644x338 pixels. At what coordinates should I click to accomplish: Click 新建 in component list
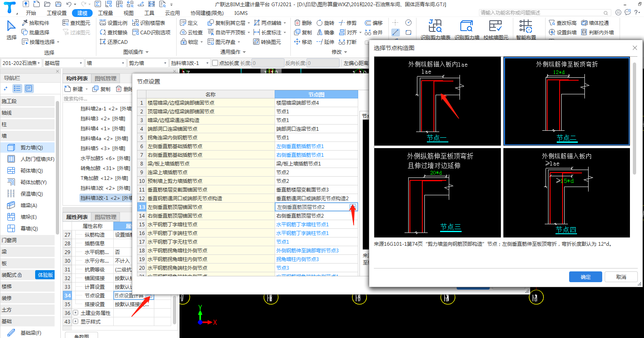pyautogui.click(x=74, y=89)
